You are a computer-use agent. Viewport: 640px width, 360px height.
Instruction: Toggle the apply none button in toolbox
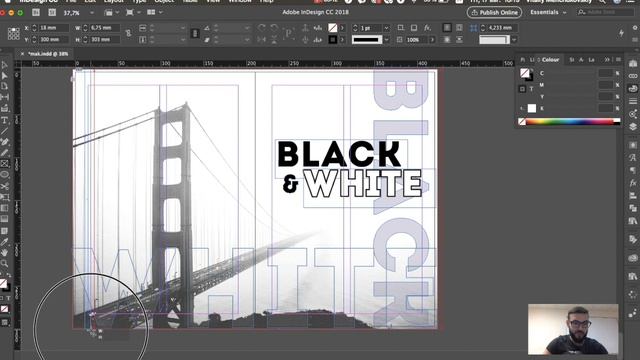tap(4, 309)
